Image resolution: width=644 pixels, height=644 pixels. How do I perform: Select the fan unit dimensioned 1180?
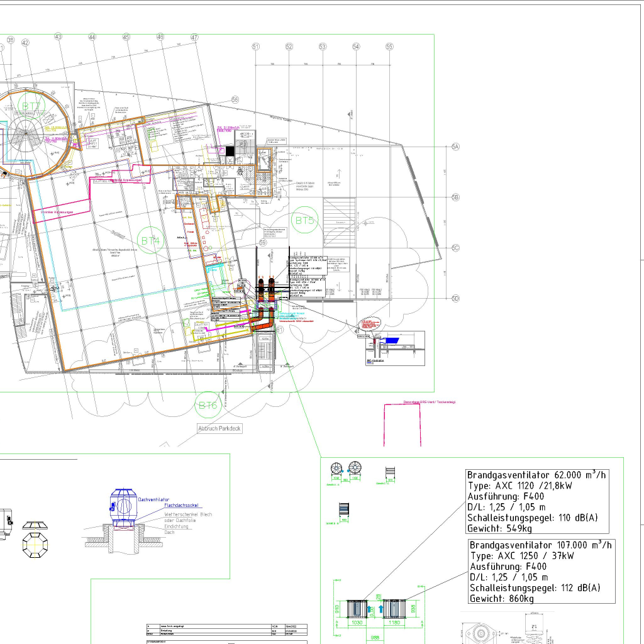394,609
